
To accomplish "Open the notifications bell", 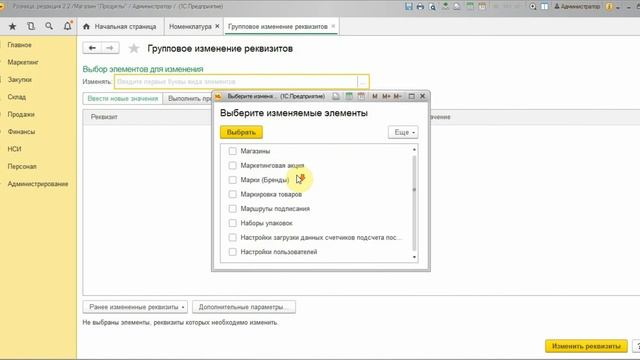I will (67, 27).
